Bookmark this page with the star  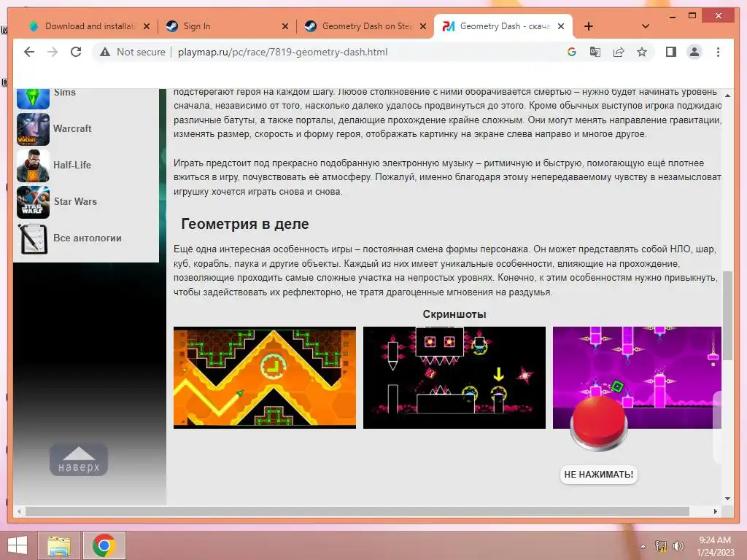(642, 52)
